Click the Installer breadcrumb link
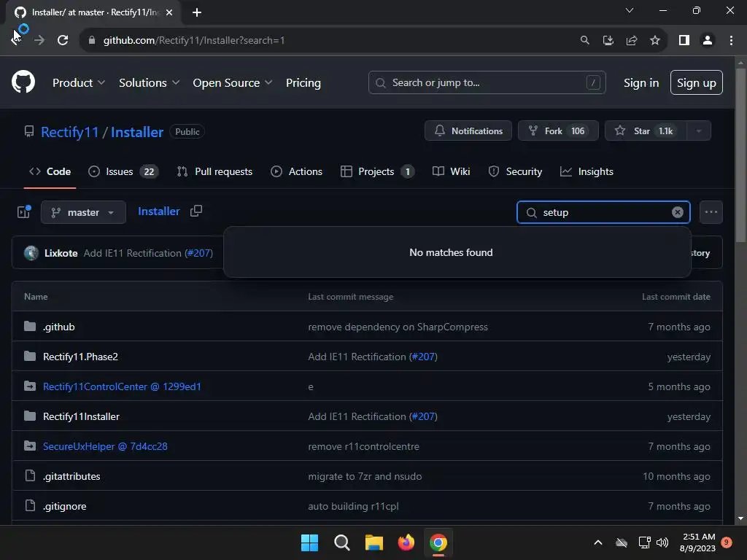The image size is (747, 560). (158, 211)
